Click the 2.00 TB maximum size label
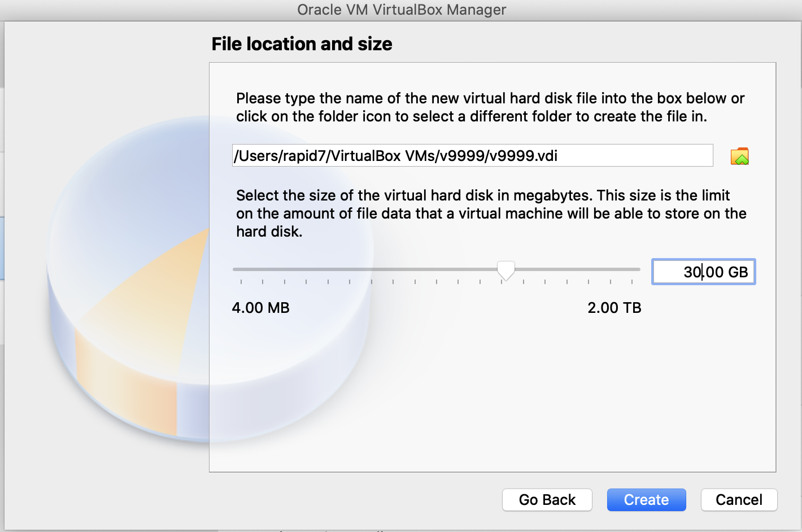Image resolution: width=802 pixels, height=532 pixels. point(614,308)
